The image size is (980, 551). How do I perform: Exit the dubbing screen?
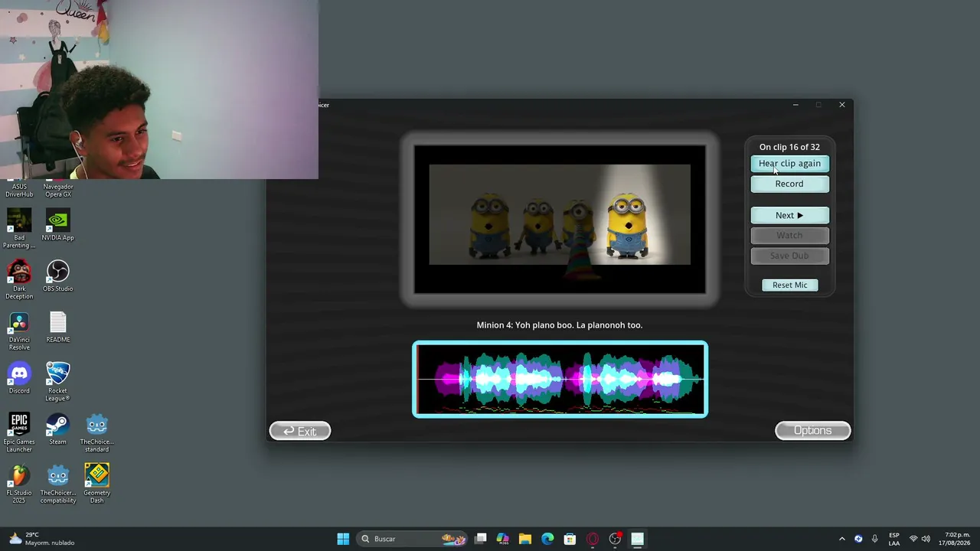pyautogui.click(x=300, y=432)
